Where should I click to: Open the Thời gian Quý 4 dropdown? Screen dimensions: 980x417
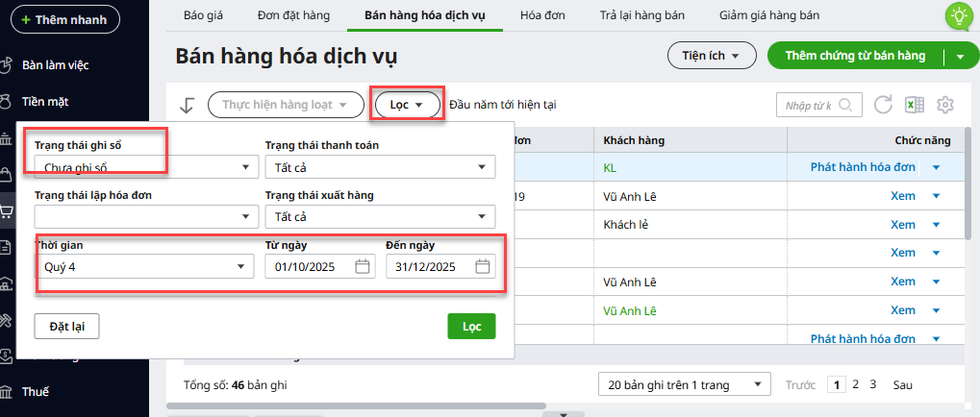[145, 267]
